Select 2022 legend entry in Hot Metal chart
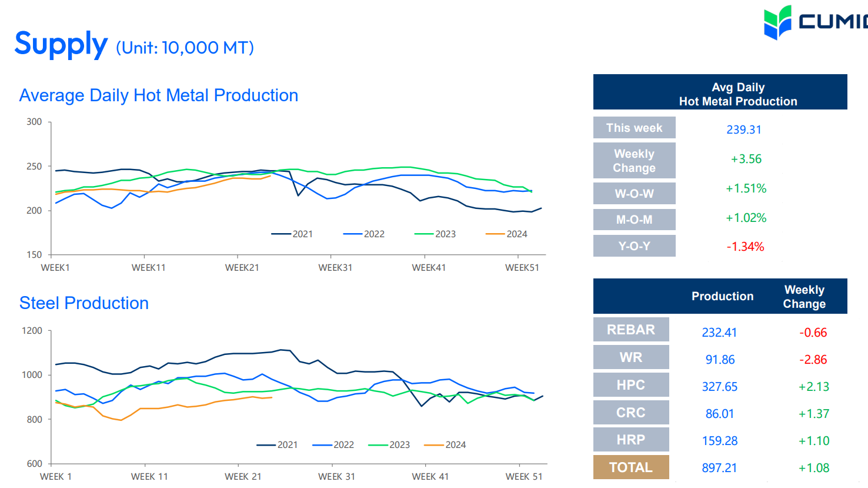The image size is (868, 488). click(x=364, y=234)
